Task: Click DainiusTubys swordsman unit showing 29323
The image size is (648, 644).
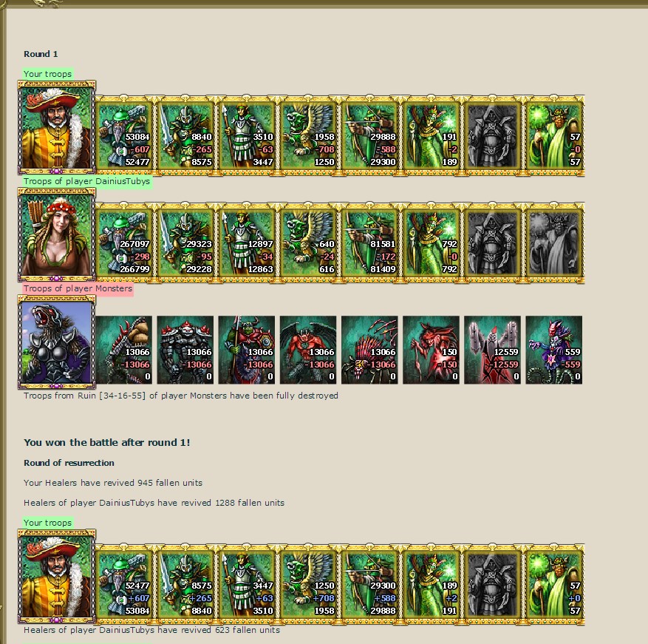Action: 185,243
